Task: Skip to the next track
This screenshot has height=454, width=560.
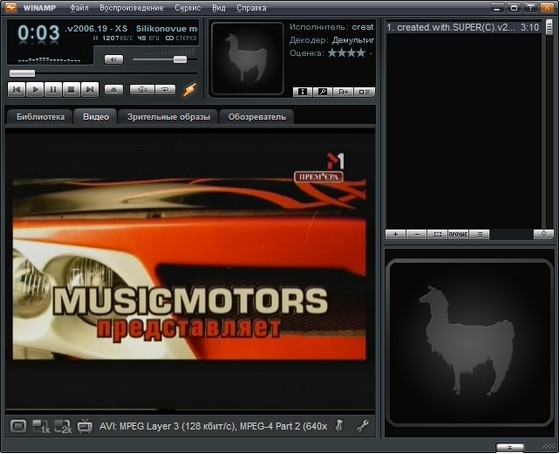Action: click(90, 89)
